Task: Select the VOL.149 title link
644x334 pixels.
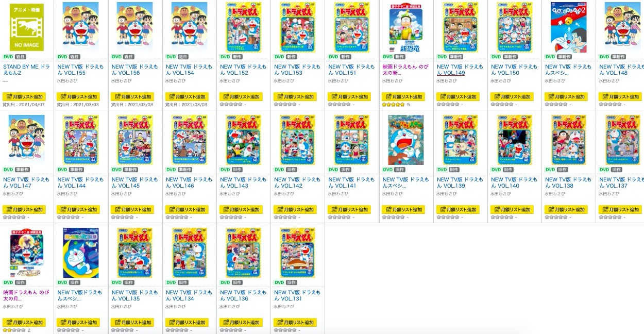Action: pyautogui.click(x=460, y=70)
